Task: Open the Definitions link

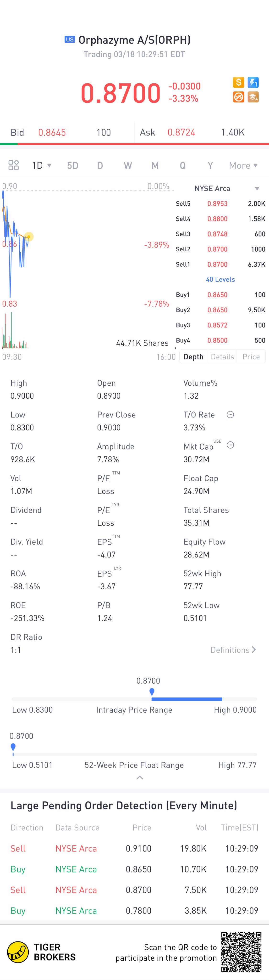Action: 233,650
